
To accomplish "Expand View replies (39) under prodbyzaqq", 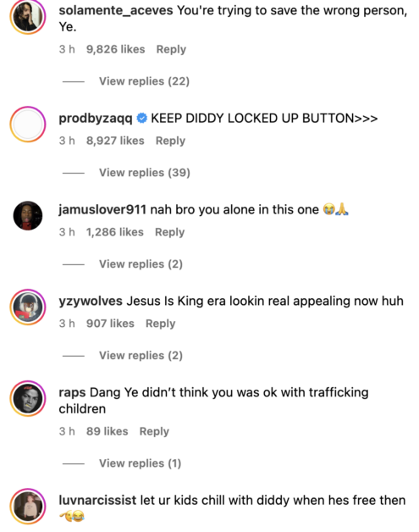I will pos(145,172).
